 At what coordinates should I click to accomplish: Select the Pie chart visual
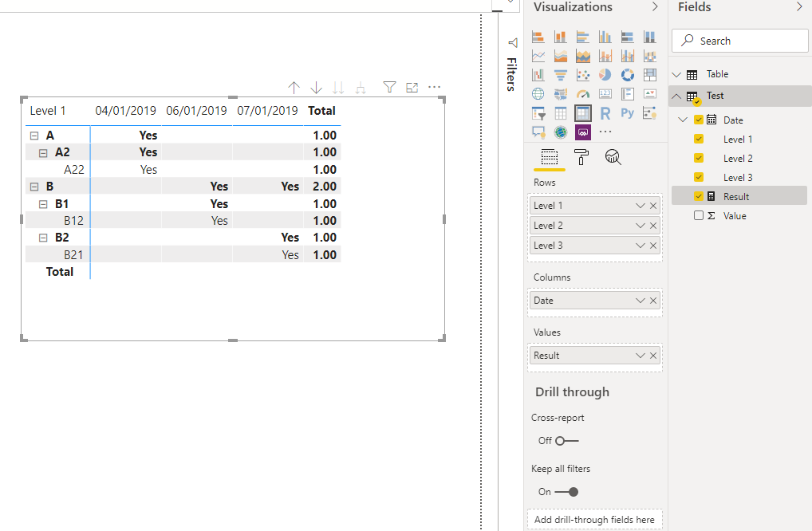(x=605, y=75)
